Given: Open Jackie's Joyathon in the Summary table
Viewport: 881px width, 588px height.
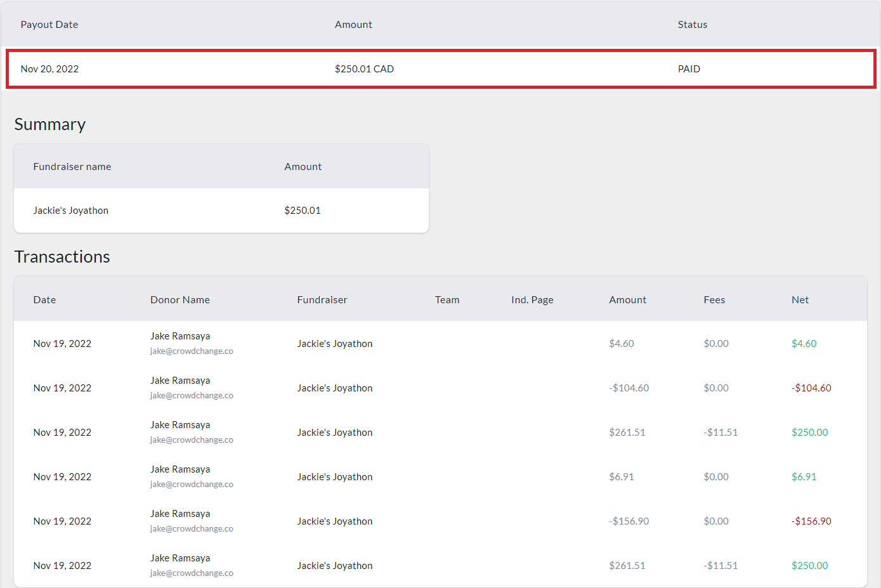Looking at the screenshot, I should [70, 211].
